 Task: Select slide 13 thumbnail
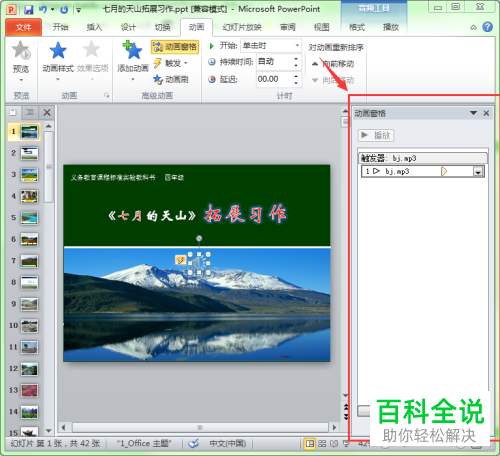click(29, 390)
